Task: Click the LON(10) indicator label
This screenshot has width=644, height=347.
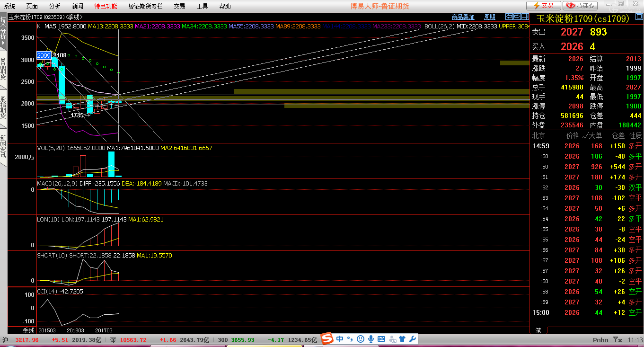Action: 48,219
